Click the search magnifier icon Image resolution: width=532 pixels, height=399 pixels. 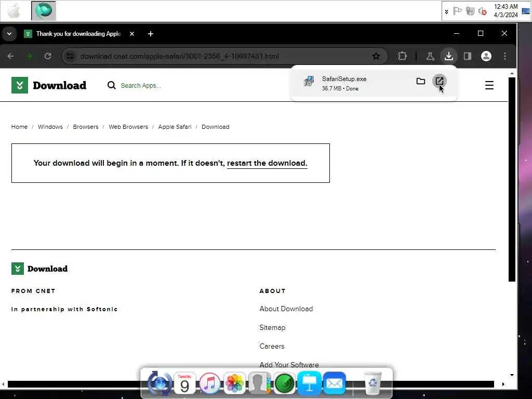[x=111, y=85]
